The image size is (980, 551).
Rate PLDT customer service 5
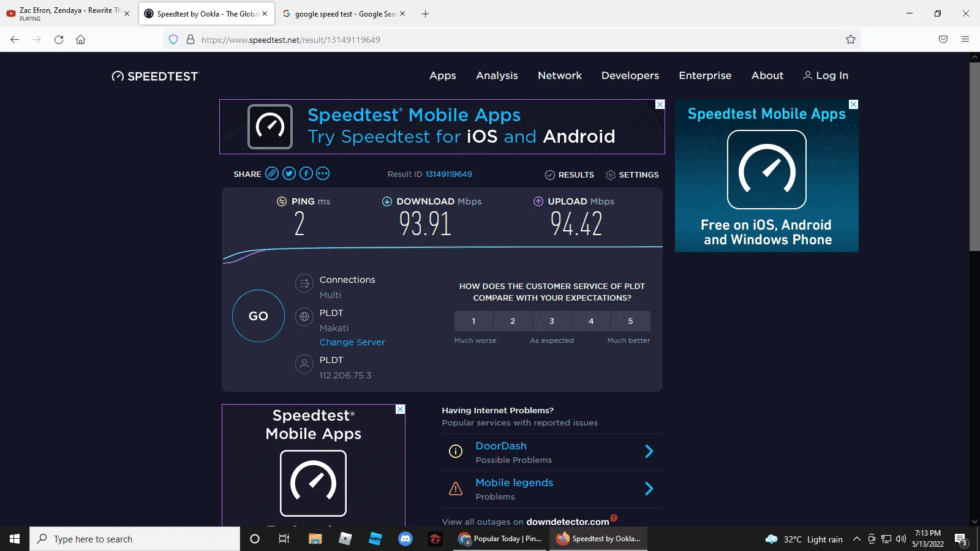click(x=630, y=321)
